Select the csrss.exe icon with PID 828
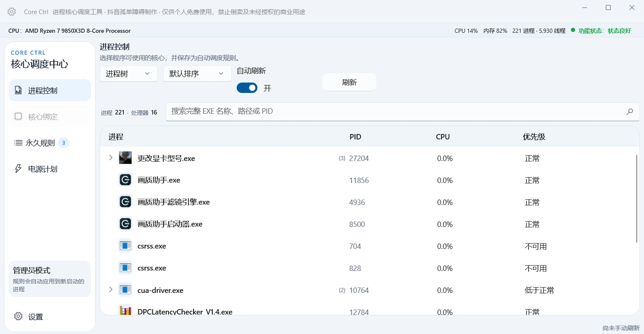 [125, 268]
